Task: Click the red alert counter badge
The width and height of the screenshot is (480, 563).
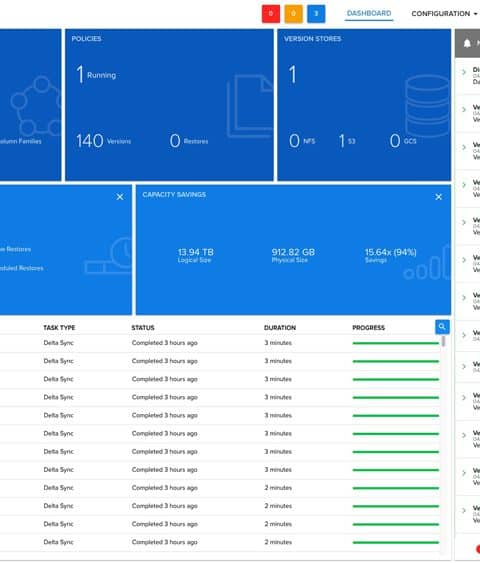Action: pyautogui.click(x=271, y=14)
